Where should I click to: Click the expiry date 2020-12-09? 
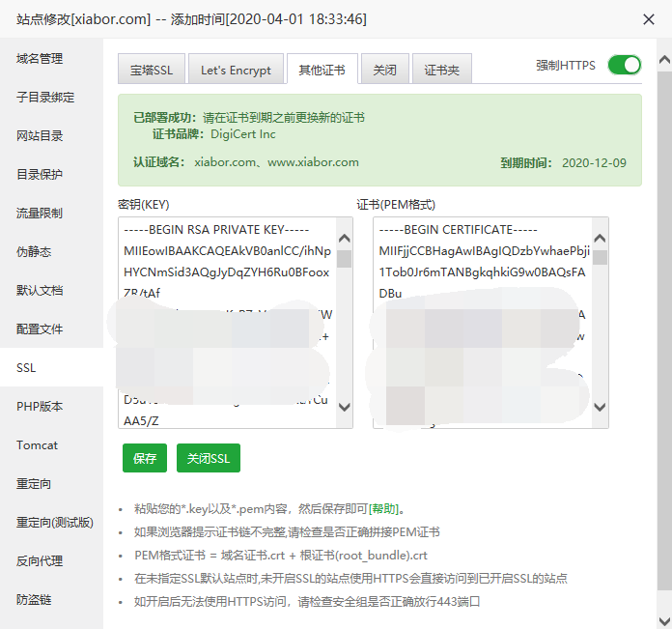pos(594,163)
